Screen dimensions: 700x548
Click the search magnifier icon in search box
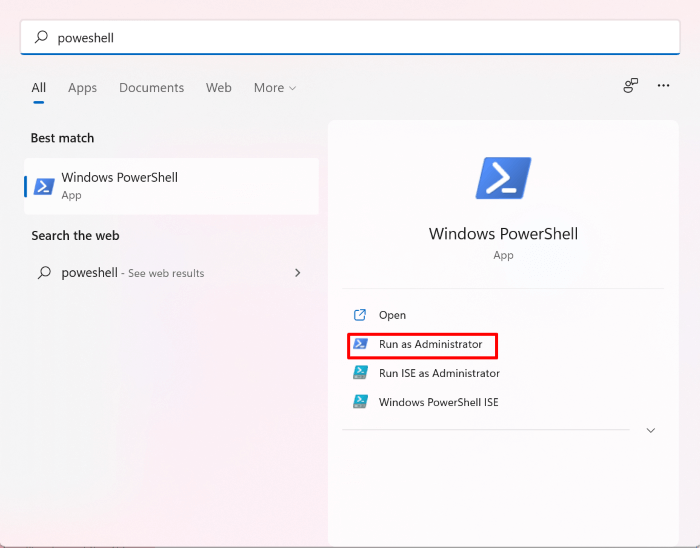tap(41, 37)
